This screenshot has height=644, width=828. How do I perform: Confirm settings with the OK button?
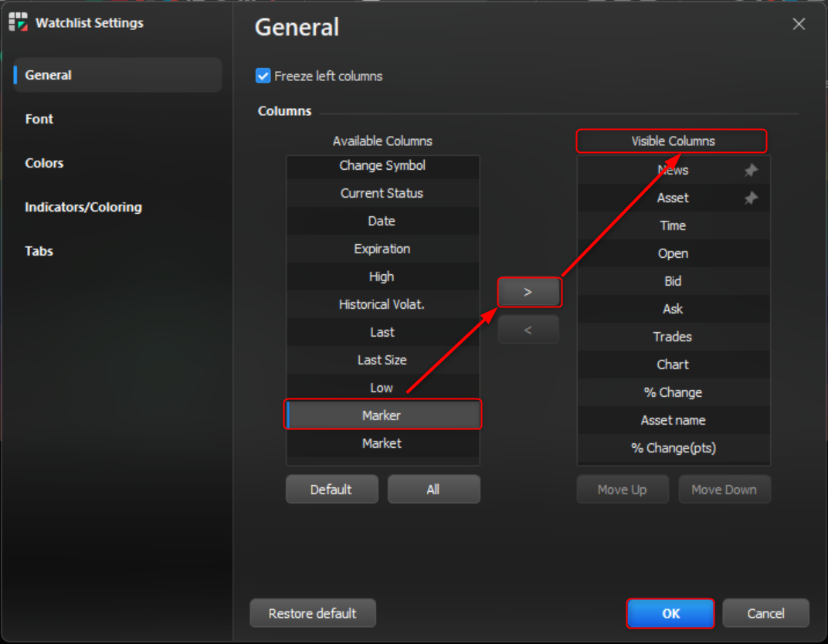point(670,613)
